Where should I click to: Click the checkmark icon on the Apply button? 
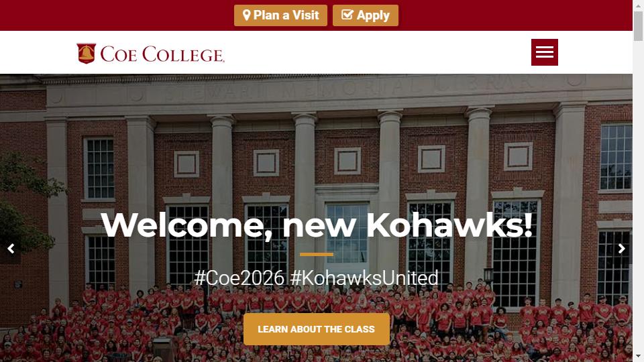[347, 15]
